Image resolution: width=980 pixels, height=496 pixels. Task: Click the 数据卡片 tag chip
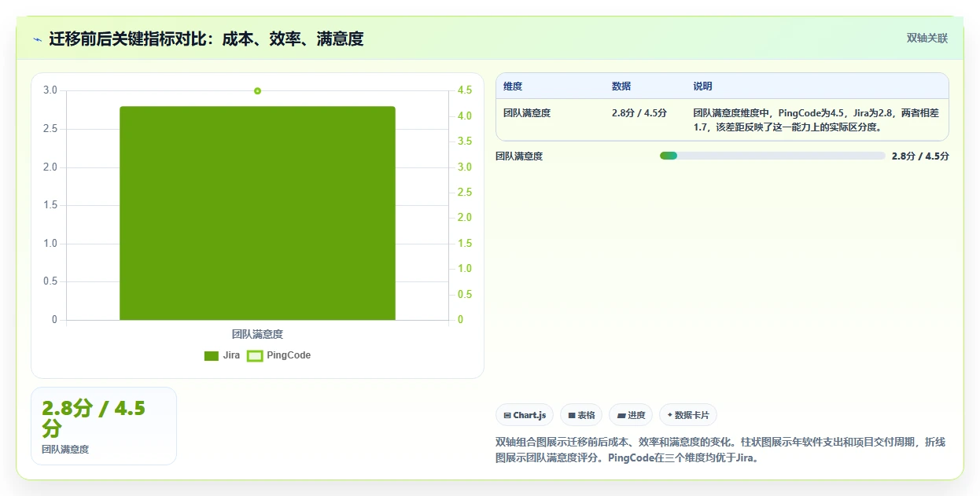[x=688, y=415]
